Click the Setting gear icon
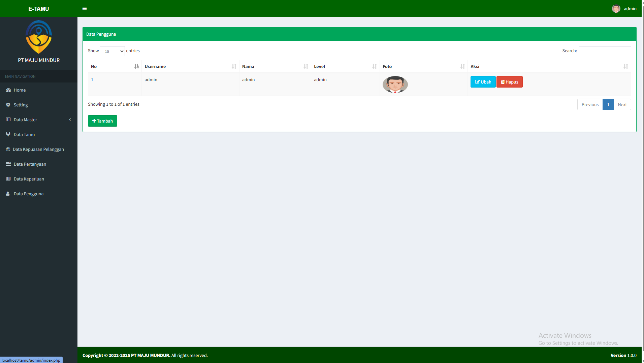The width and height of the screenshot is (644, 363). 8,105
